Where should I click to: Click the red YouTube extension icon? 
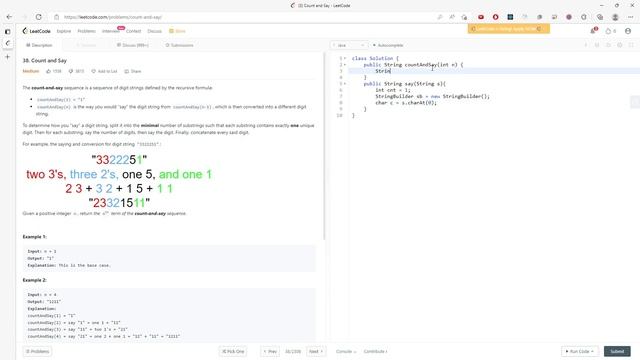pos(481,17)
